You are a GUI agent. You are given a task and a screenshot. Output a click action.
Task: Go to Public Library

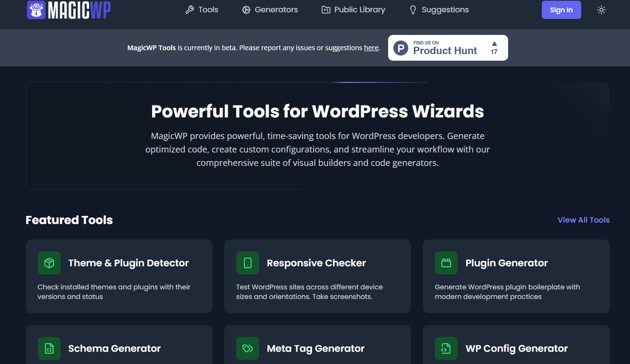353,10
